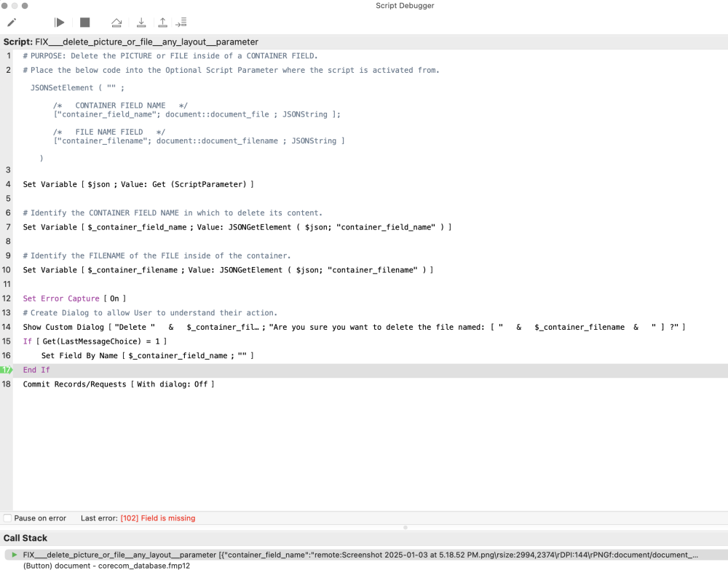
Task: Enable the Pause on error checkbox
Action: point(9,518)
